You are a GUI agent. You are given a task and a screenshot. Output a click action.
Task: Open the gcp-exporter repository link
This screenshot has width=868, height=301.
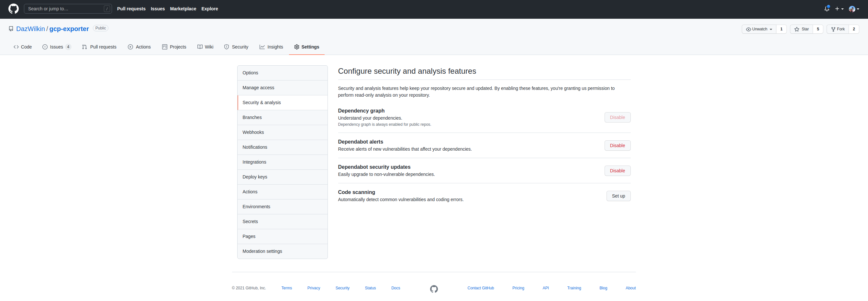click(x=69, y=29)
